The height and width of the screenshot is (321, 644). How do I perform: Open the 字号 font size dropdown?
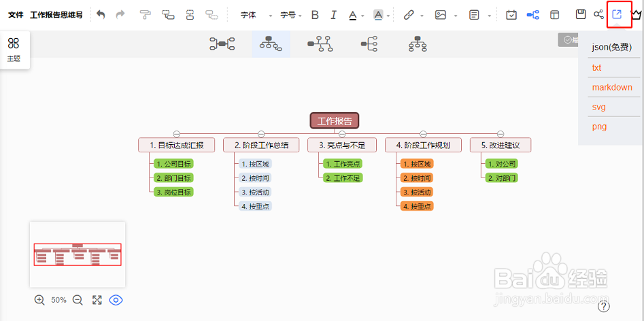(x=291, y=15)
